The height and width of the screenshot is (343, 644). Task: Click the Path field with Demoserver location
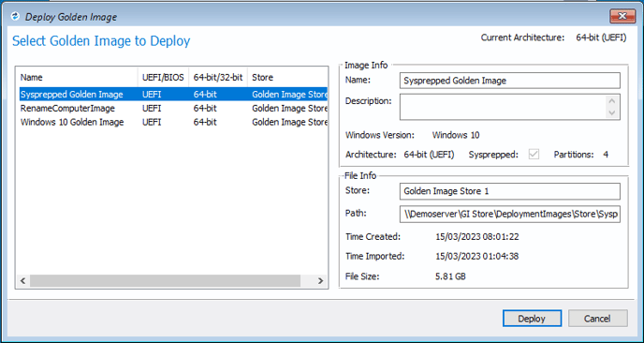tap(510, 215)
